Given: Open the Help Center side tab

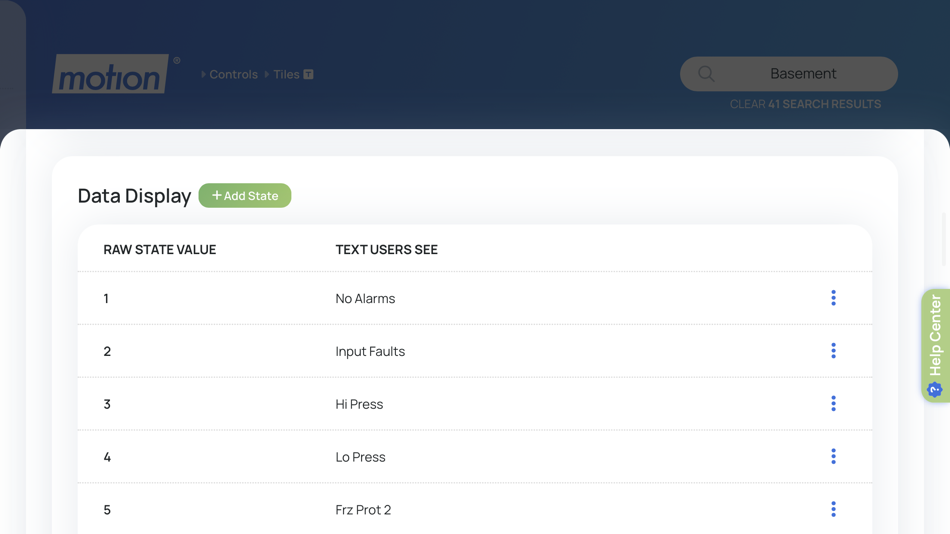Looking at the screenshot, I should tap(935, 345).
